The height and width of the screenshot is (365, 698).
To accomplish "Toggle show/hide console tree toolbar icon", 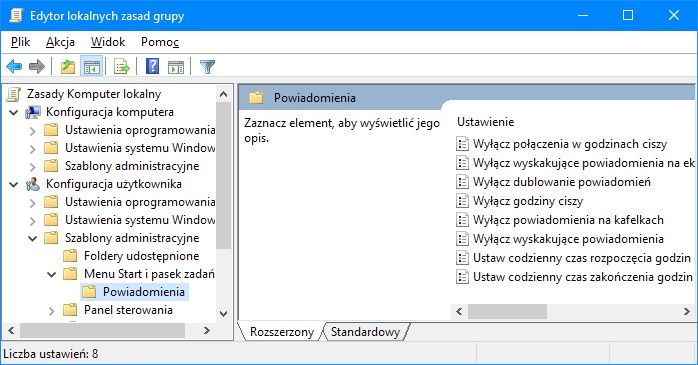I will (92, 67).
